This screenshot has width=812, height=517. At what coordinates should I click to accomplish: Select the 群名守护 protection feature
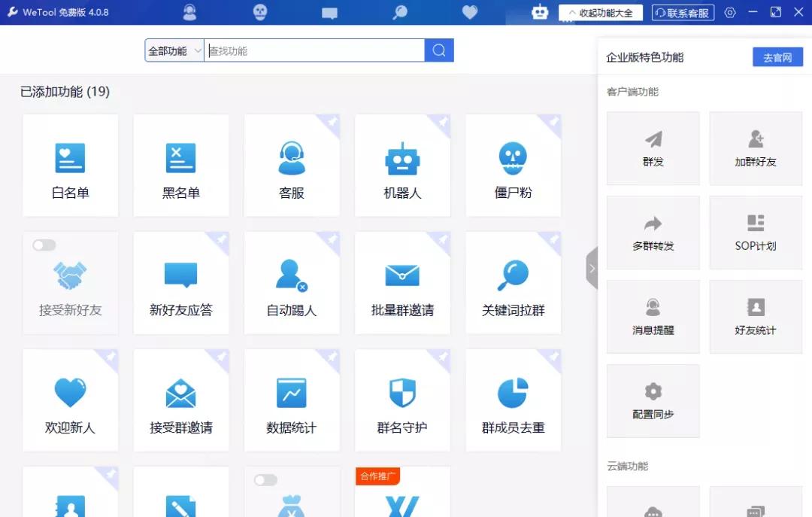402,400
